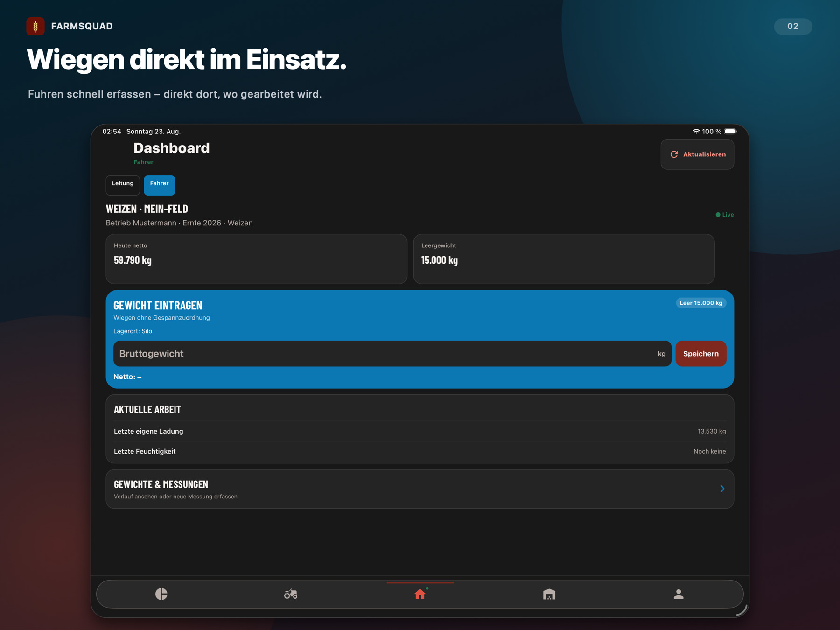Open the barn storage tab
The image size is (840, 630).
pos(549,594)
